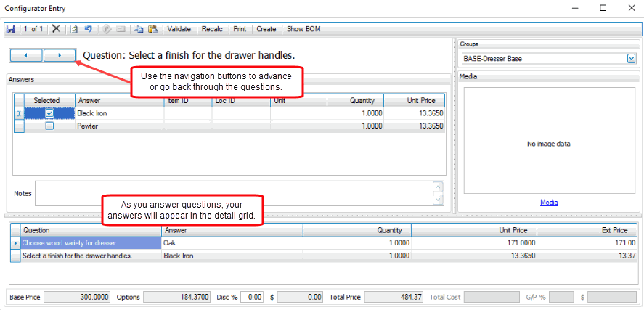Viewport: 644px width, 310px height.
Task: Click the Notes text field
Action: tap(232, 194)
